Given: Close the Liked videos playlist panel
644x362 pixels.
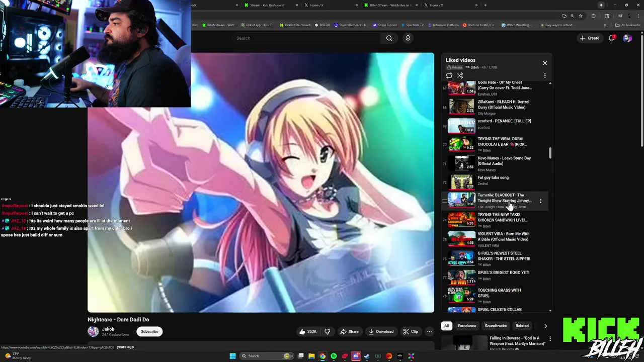Looking at the screenshot, I should (545, 63).
